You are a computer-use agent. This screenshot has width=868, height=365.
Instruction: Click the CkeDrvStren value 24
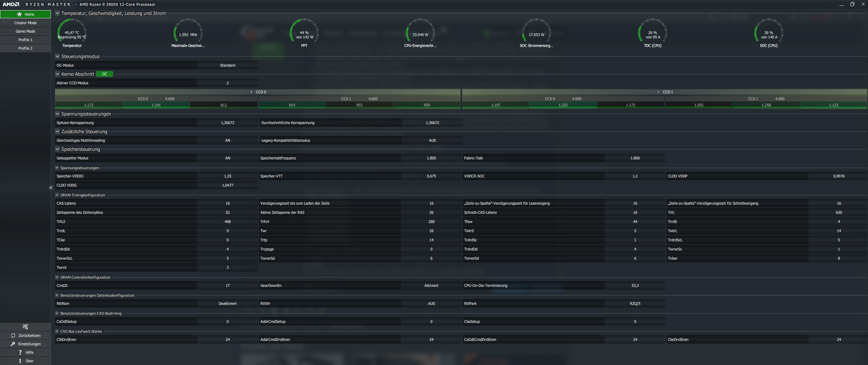click(839, 340)
